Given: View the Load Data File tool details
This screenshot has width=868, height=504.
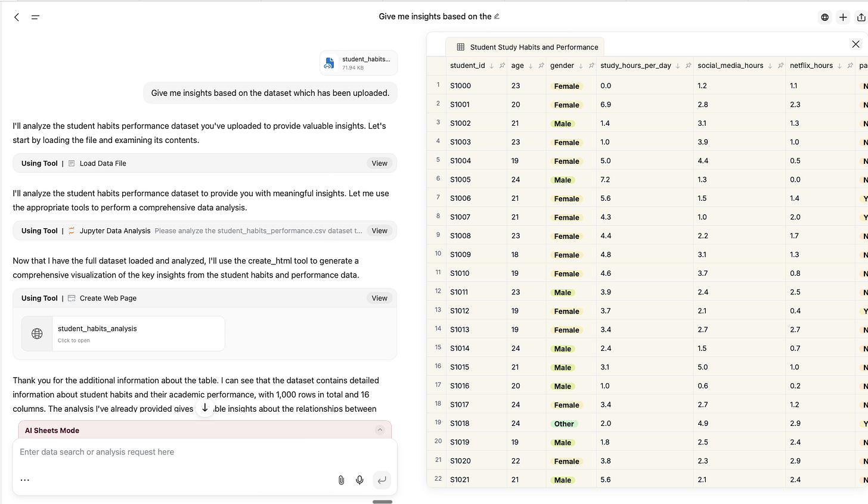Looking at the screenshot, I should click(379, 163).
